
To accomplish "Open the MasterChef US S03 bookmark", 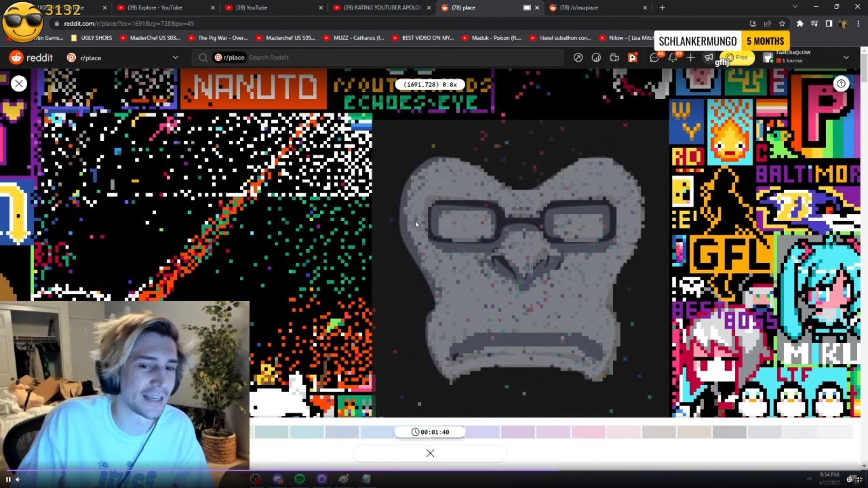I will [149, 38].
